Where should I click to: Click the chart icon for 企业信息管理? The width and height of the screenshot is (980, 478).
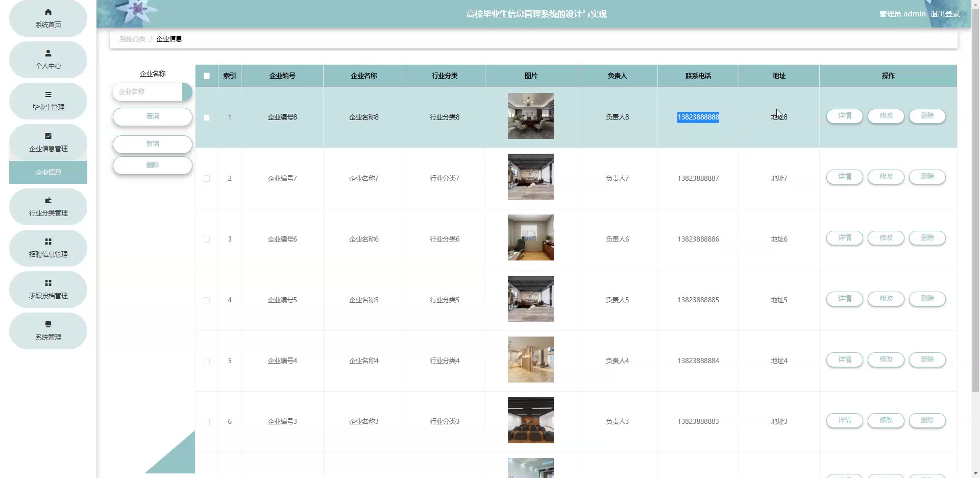click(48, 136)
